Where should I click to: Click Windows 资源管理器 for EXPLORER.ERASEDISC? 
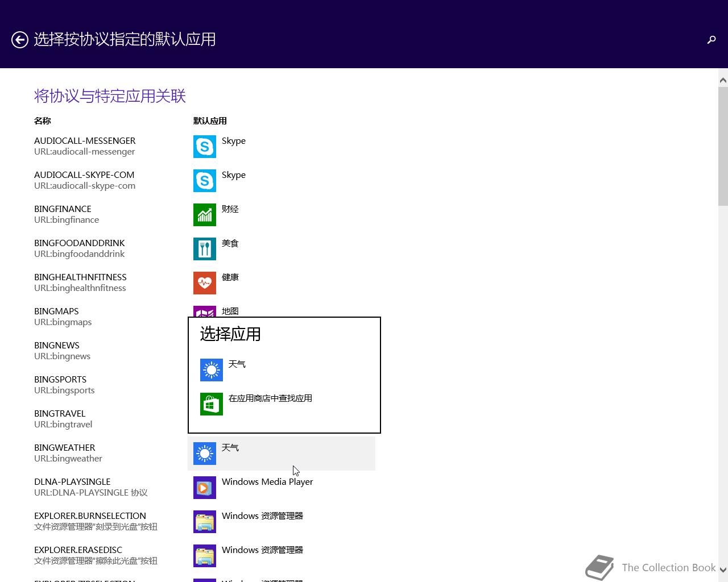pyautogui.click(x=262, y=550)
